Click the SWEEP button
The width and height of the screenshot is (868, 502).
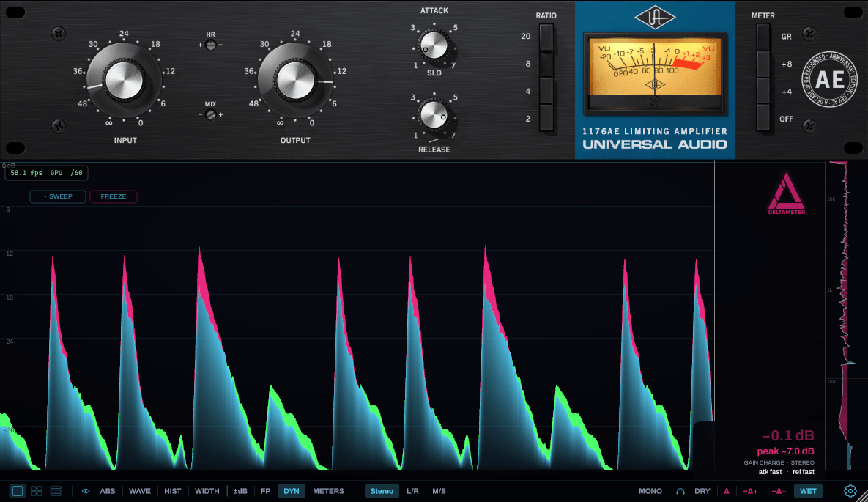click(58, 196)
